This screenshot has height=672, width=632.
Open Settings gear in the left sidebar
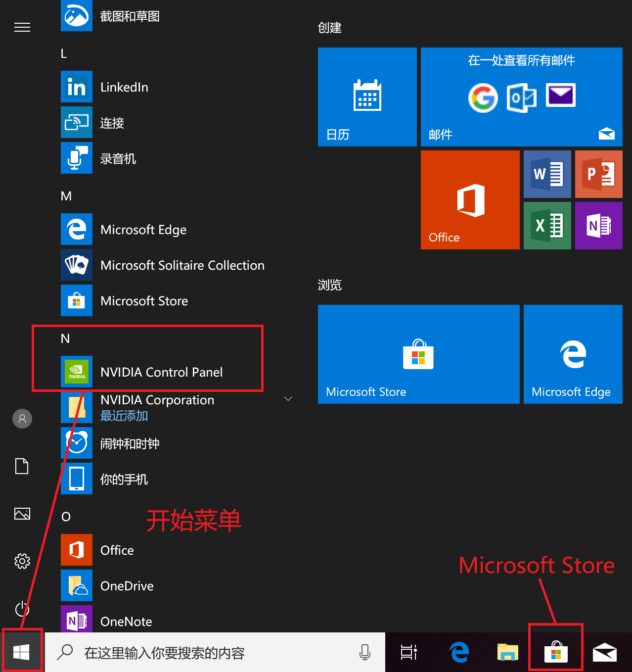(22, 561)
